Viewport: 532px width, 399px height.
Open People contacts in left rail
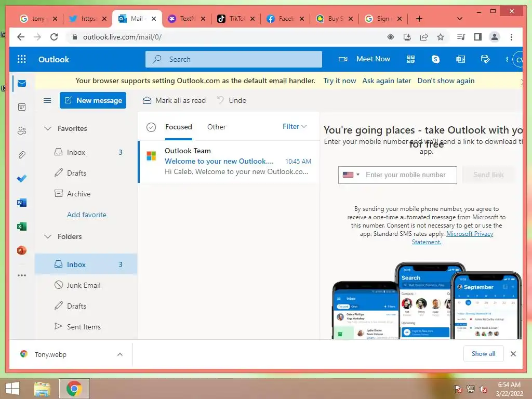(22, 130)
